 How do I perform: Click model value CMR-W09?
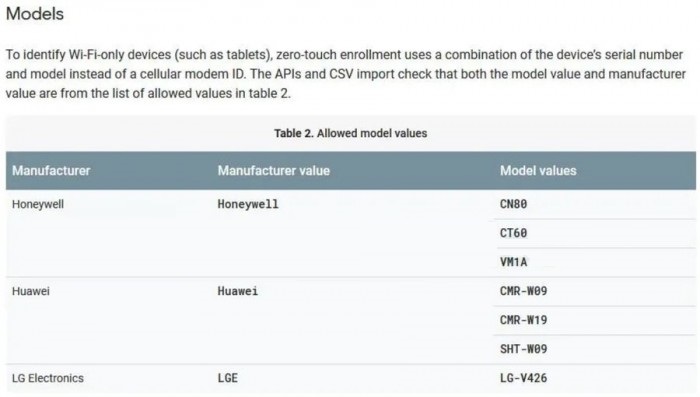coord(523,291)
